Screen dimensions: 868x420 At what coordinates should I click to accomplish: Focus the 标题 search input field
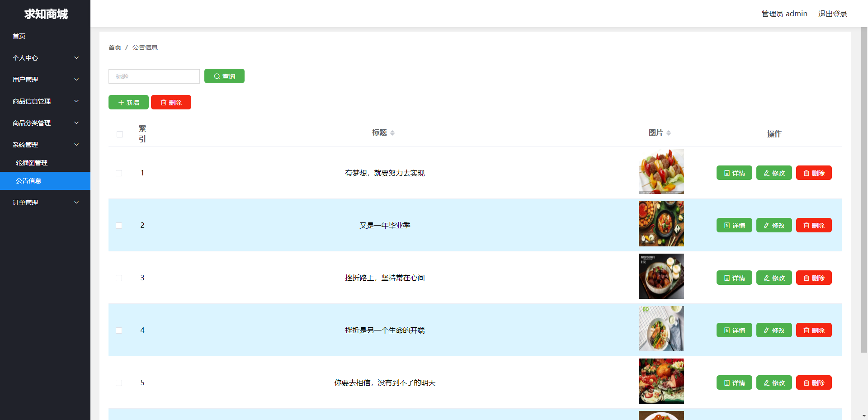[x=154, y=76]
